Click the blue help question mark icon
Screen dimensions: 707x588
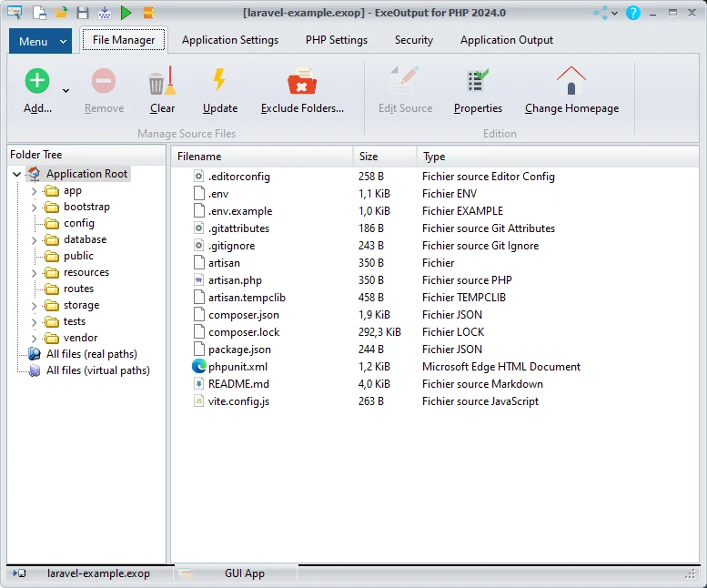click(x=633, y=13)
